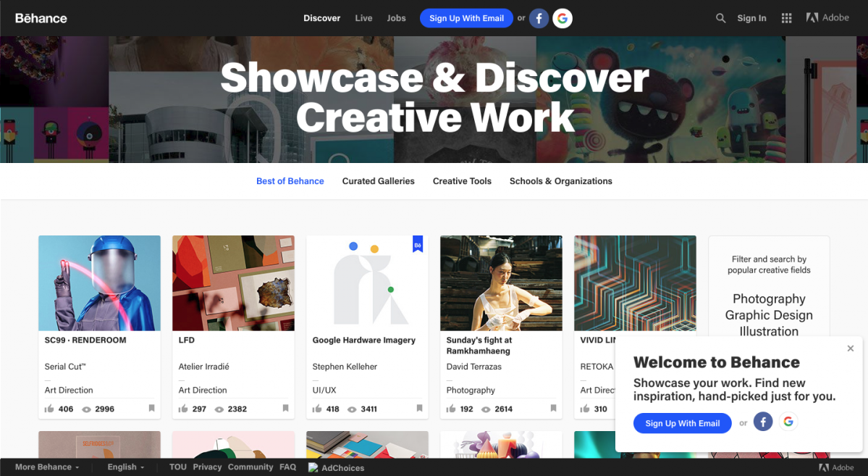This screenshot has width=868, height=476.
Task: Filter by Illustration creative field
Action: tap(769, 331)
